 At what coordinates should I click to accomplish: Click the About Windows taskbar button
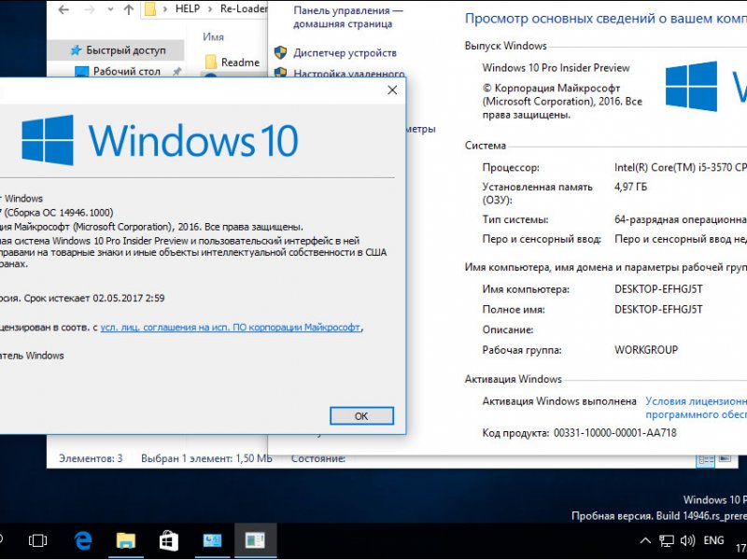[255, 540]
